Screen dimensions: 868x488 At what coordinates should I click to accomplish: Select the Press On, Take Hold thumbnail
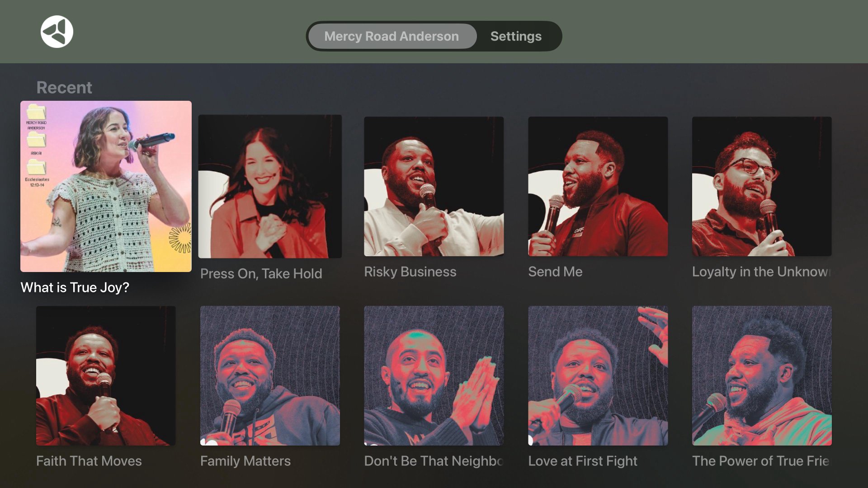270,186
